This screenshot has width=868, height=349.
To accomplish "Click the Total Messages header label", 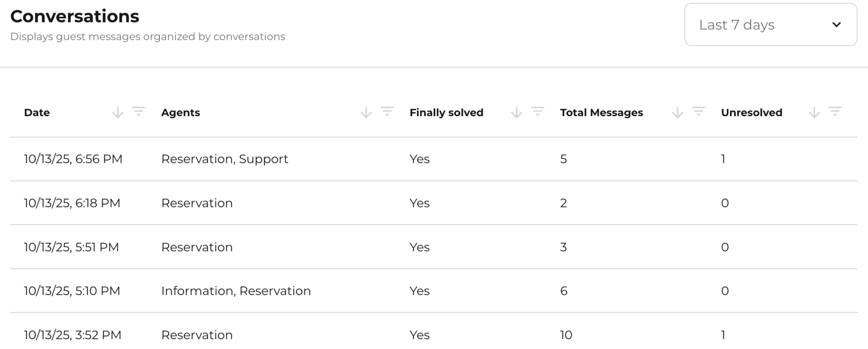I will click(601, 113).
